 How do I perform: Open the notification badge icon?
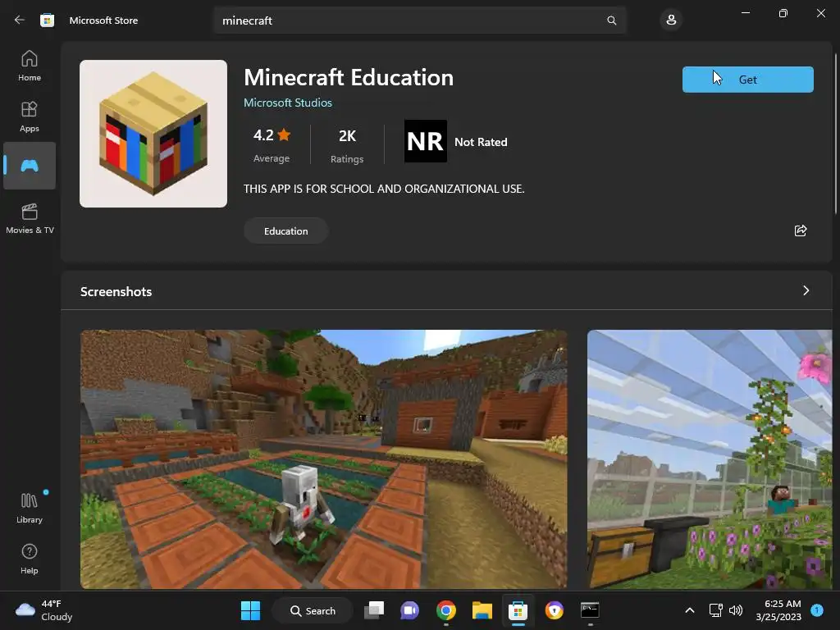click(817, 610)
